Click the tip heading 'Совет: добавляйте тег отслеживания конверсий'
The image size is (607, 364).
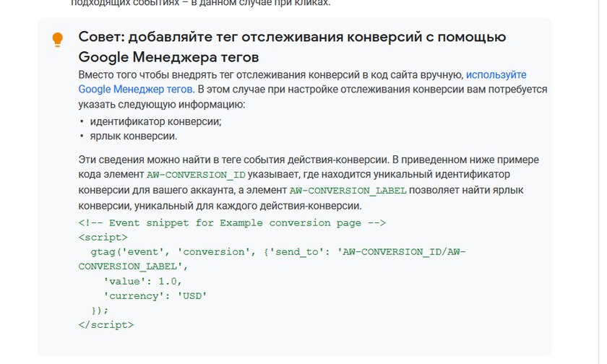[x=292, y=47]
